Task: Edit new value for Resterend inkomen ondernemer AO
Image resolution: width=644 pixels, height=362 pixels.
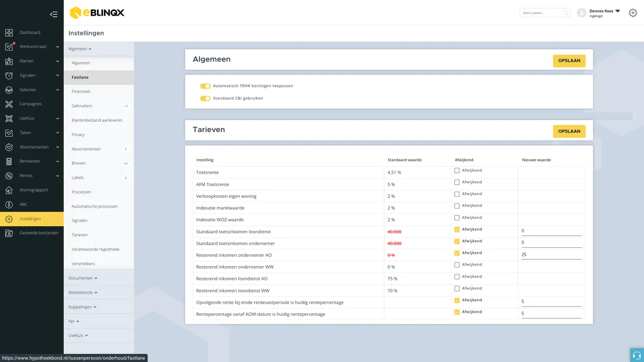Action: point(551,255)
